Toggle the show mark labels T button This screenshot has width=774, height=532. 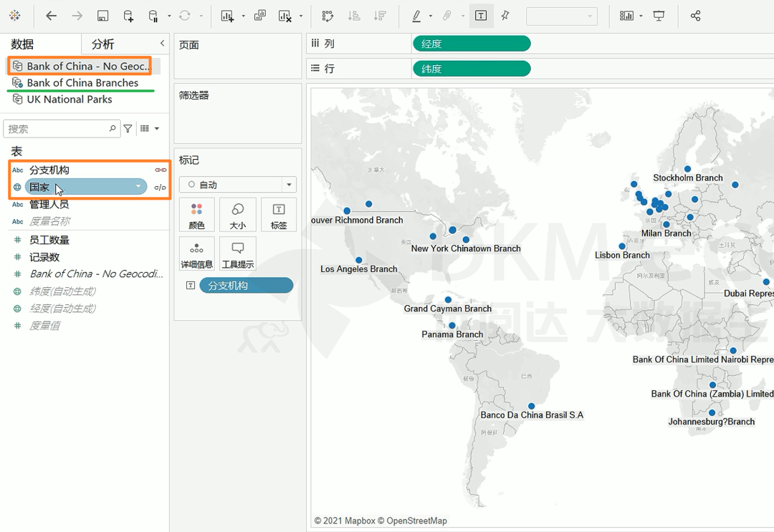pos(481,16)
